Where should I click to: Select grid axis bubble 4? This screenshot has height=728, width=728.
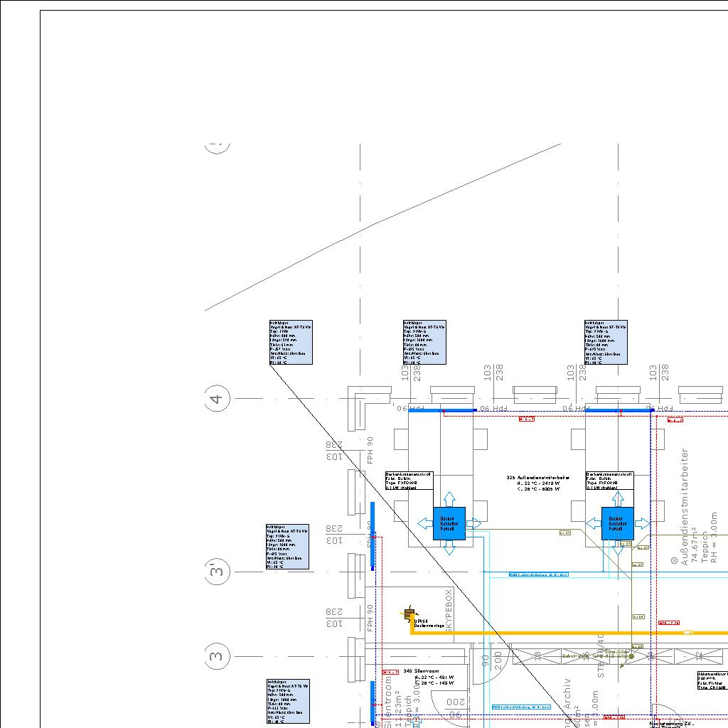point(217,399)
